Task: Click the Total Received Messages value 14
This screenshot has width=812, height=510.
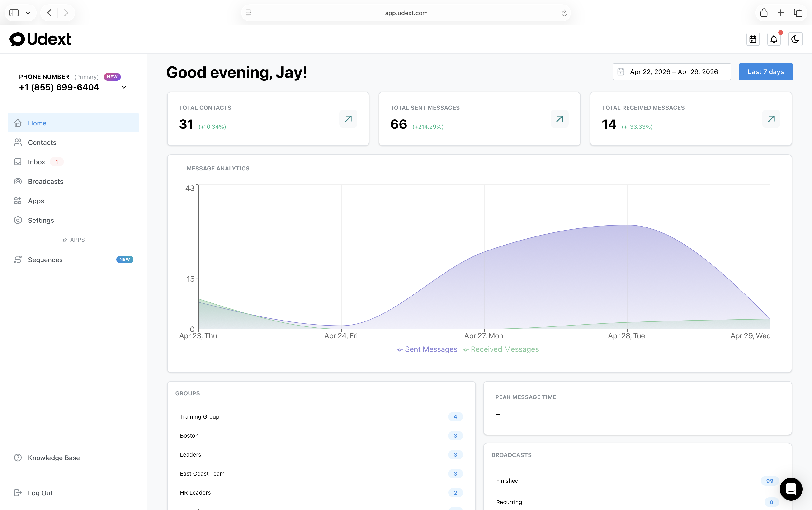Action: tap(609, 124)
